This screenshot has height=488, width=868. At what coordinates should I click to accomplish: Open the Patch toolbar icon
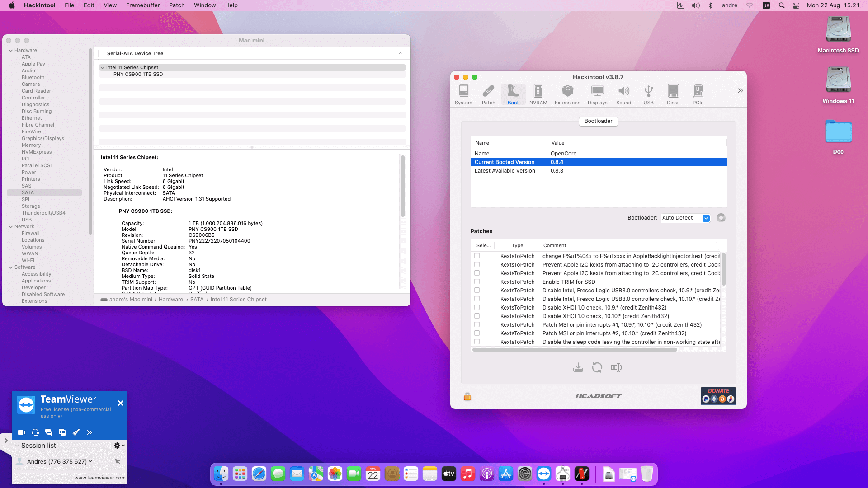coord(488,95)
